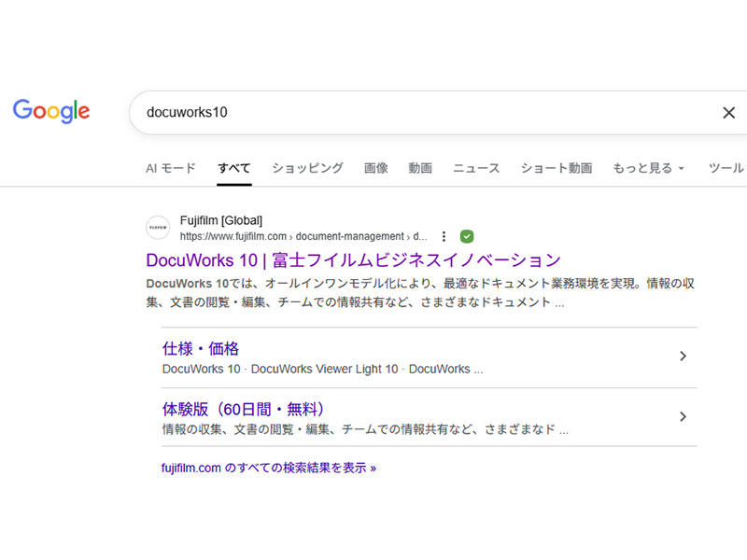Select the すべて tab
This screenshot has height=560, width=747.
(234, 168)
